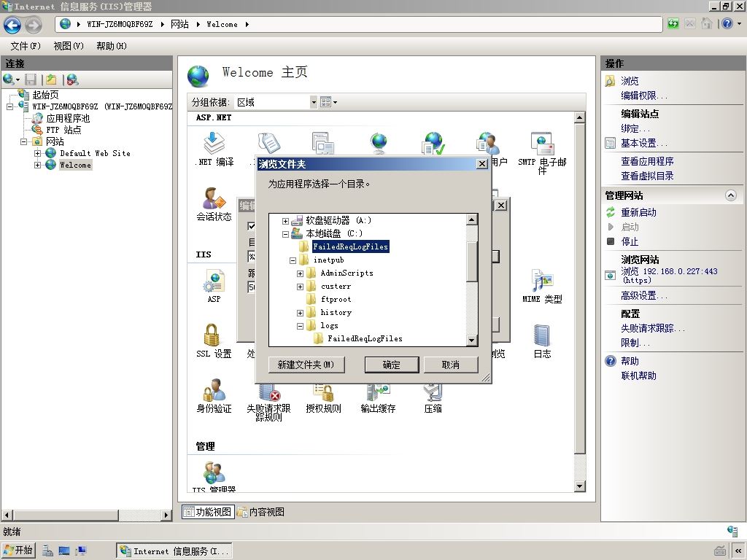The height and width of the screenshot is (560, 747).
Task: Click the open-folder icon in the 连接 toolbar
Action: [x=51, y=79]
